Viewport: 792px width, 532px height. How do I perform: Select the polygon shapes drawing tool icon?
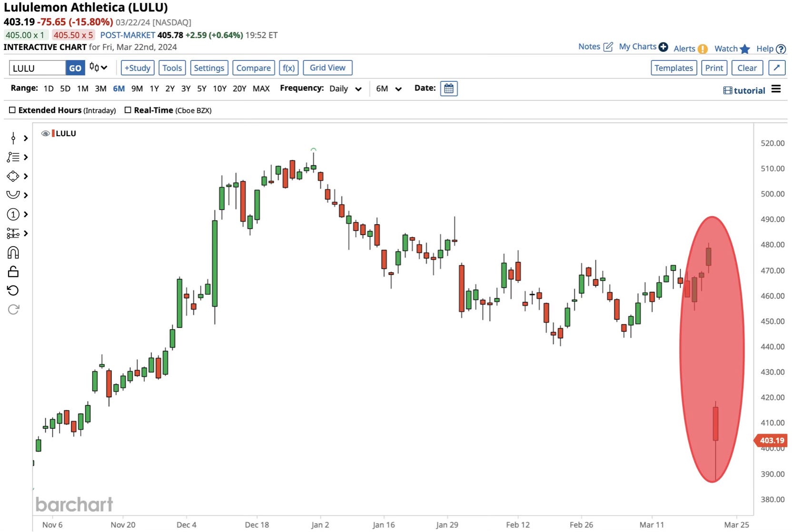click(x=13, y=176)
